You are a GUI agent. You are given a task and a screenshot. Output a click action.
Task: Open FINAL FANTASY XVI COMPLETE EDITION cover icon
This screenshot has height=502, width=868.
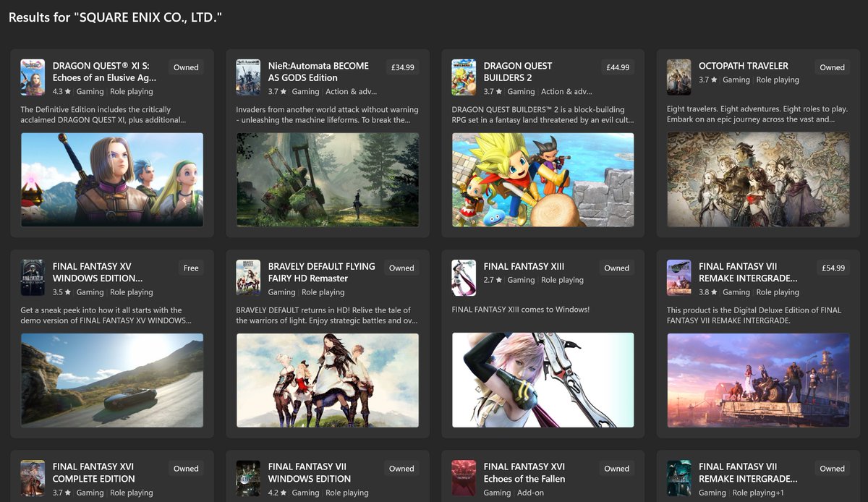pyautogui.click(x=33, y=478)
